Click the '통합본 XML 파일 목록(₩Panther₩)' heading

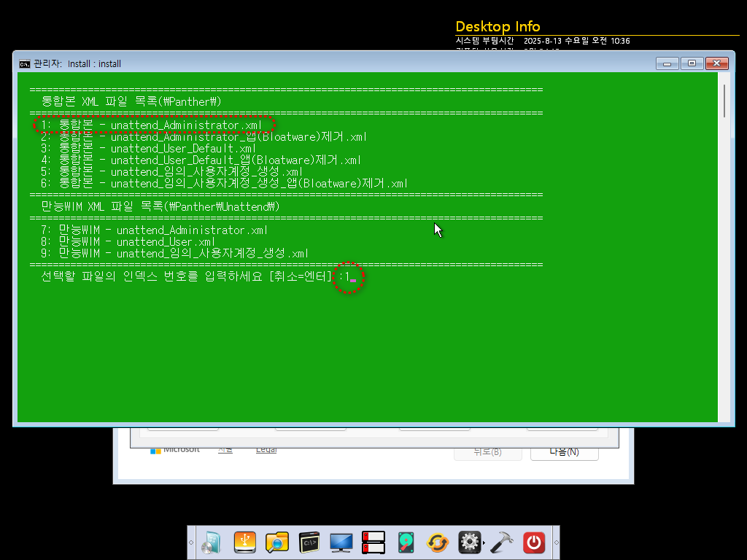tap(131, 102)
